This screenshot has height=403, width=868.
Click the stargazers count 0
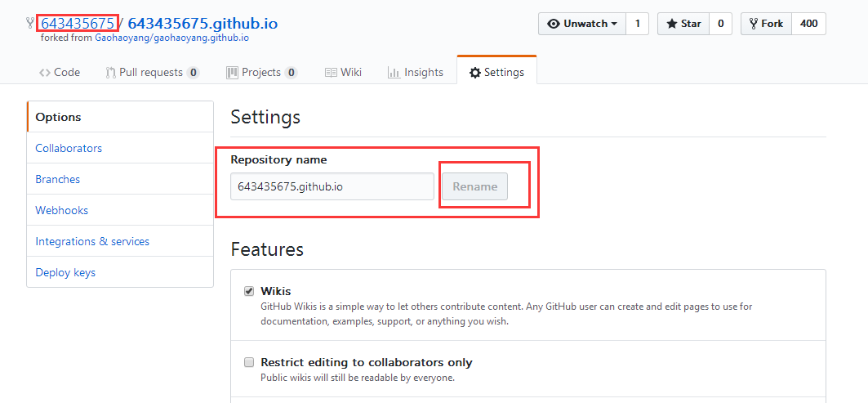pos(720,24)
